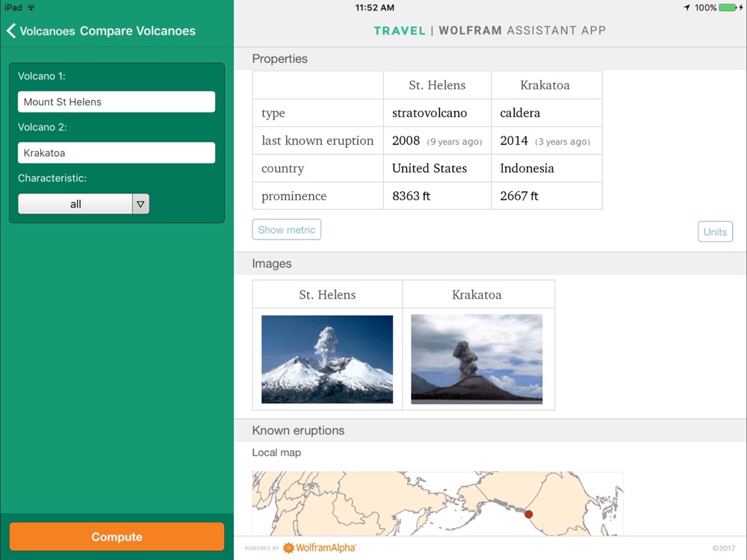Tap the WolframAlpha logo in footer
This screenshot has height=560, width=747.
click(320, 547)
